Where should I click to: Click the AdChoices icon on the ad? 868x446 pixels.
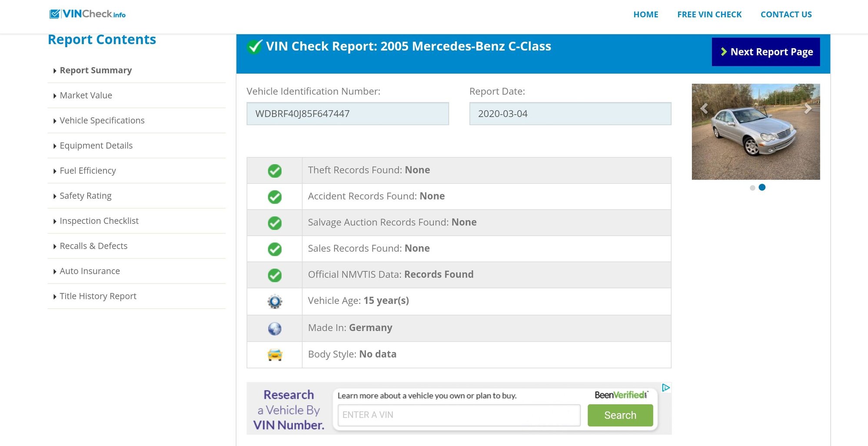coord(666,387)
